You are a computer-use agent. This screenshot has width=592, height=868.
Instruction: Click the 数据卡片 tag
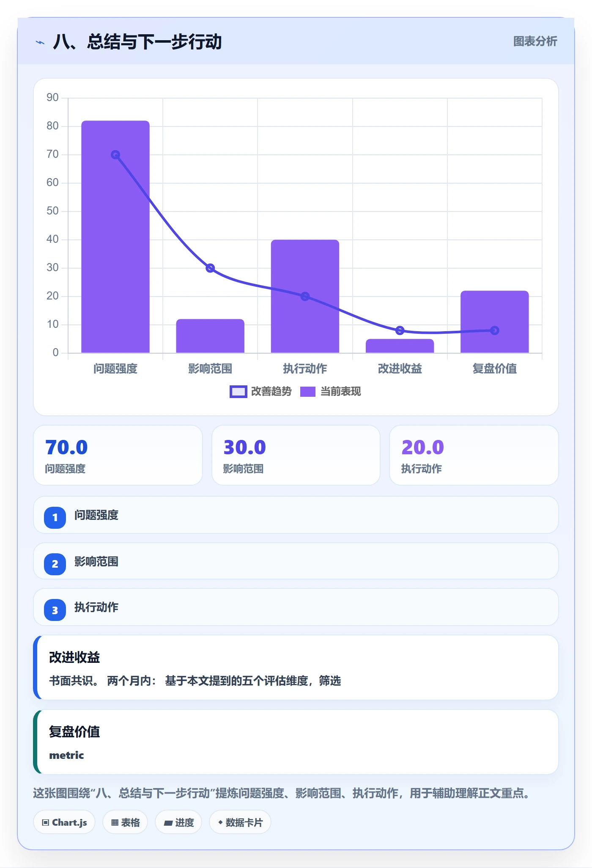(240, 822)
